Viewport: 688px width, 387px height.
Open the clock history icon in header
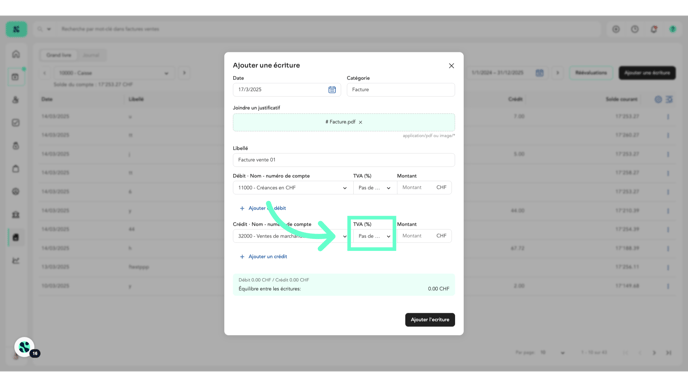pos(635,29)
